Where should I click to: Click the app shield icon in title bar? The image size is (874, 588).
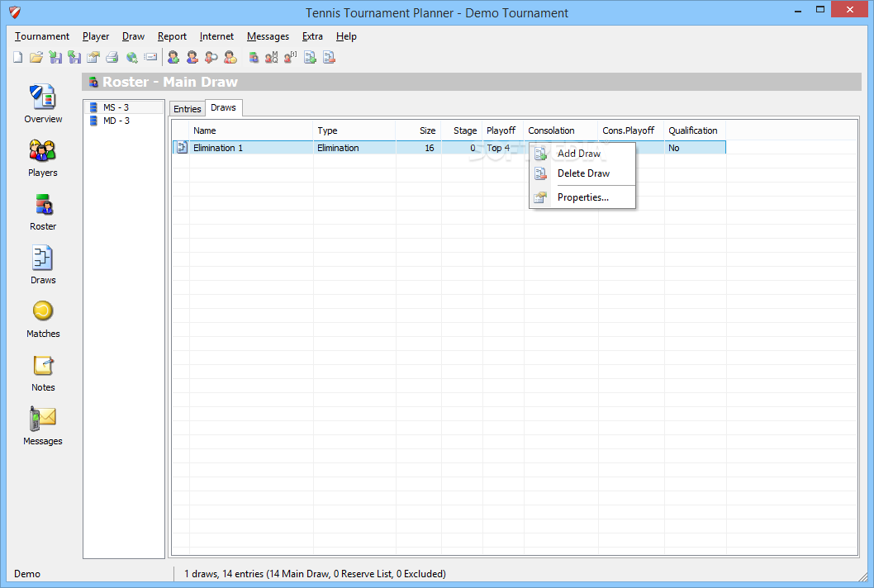(15, 12)
